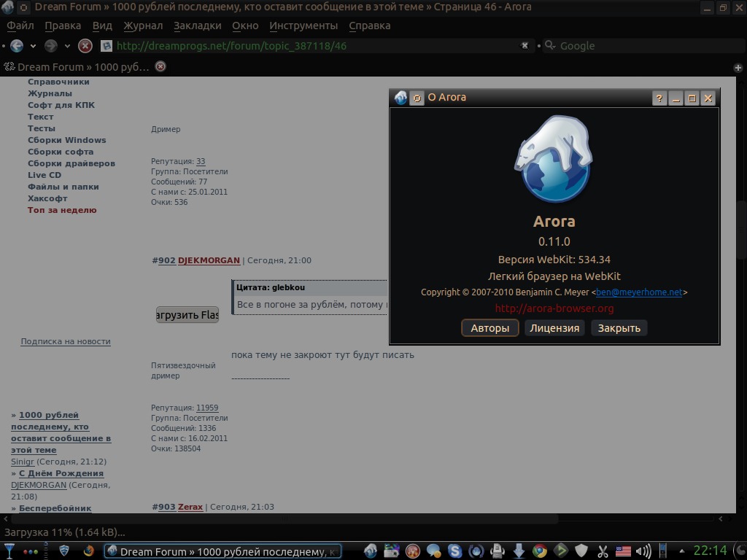Screen dimensions: 747x560
Task: Clear the address bar with its X icon
Action: coord(525,46)
